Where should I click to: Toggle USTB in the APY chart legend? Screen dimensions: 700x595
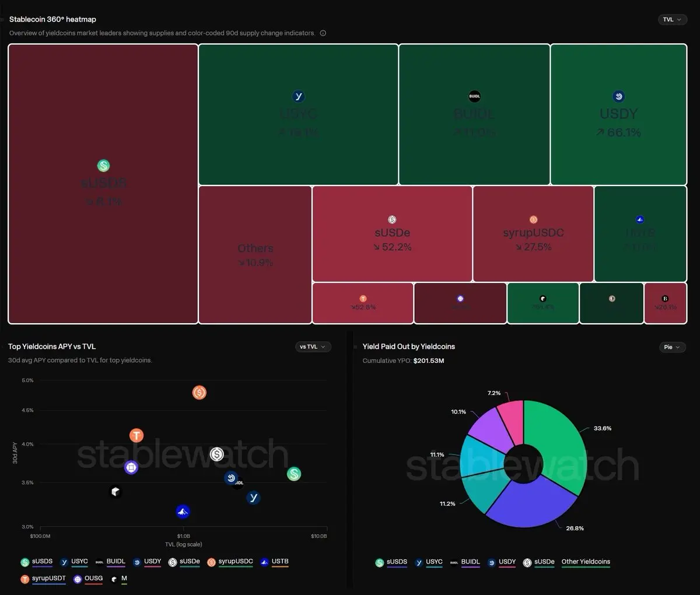274,562
